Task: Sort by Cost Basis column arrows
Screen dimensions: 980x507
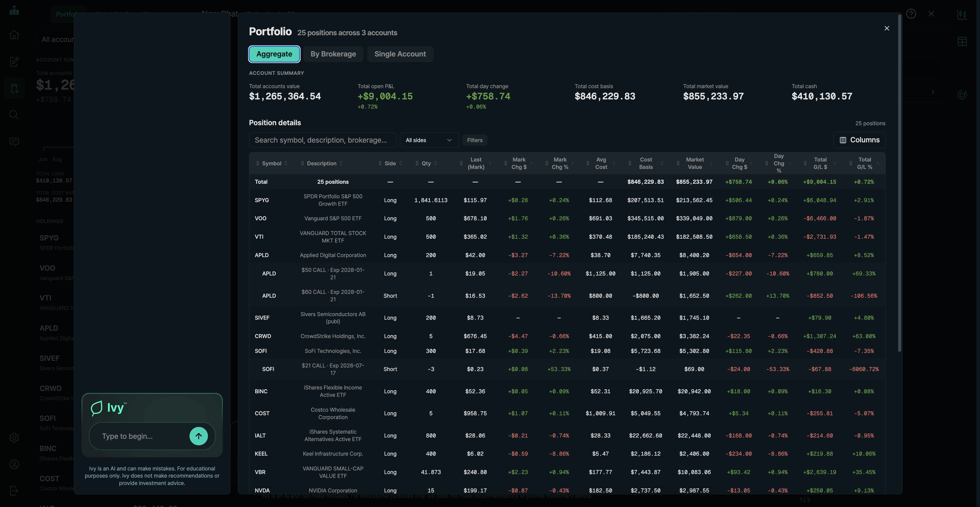Action: click(x=662, y=164)
